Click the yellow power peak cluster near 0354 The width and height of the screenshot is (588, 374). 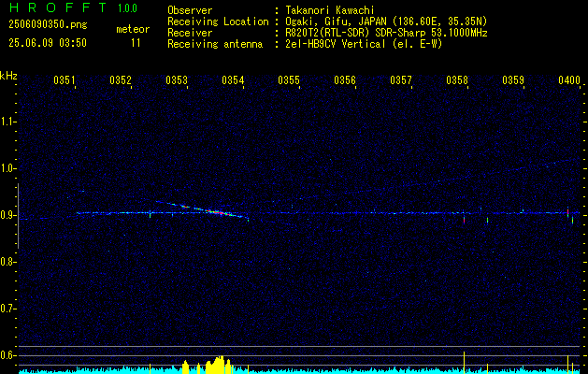point(217,365)
